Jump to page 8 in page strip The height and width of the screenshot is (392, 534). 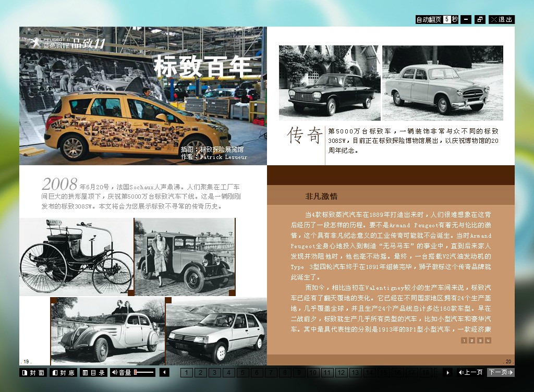(285, 373)
